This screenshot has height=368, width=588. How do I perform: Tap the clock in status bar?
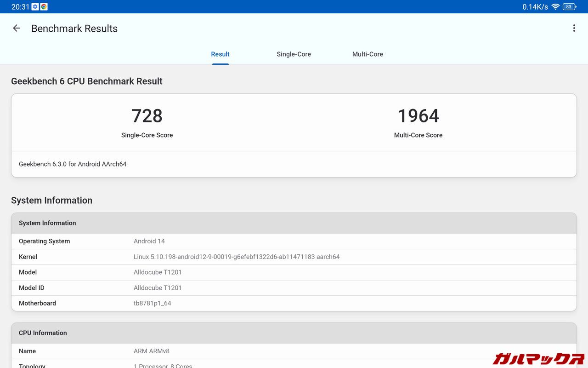click(x=20, y=7)
